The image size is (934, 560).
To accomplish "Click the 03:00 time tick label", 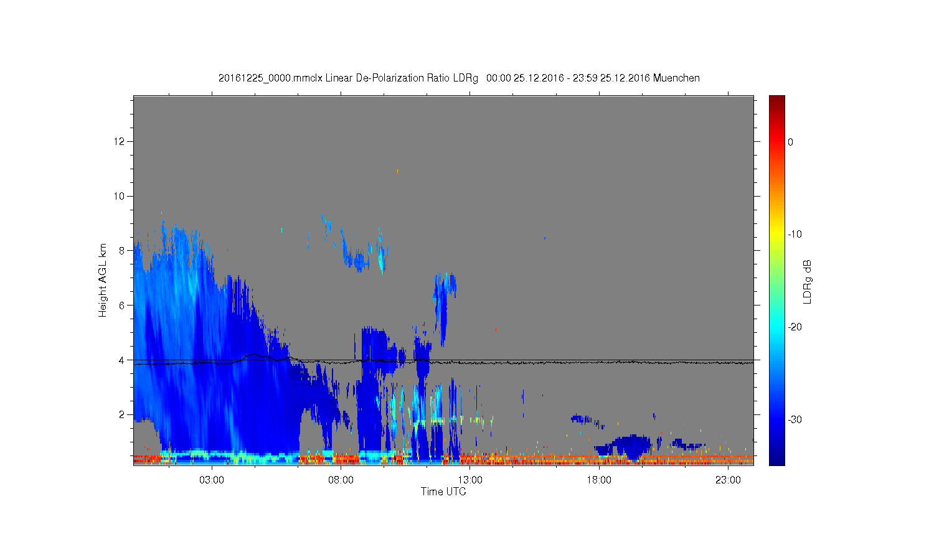I will (212, 480).
